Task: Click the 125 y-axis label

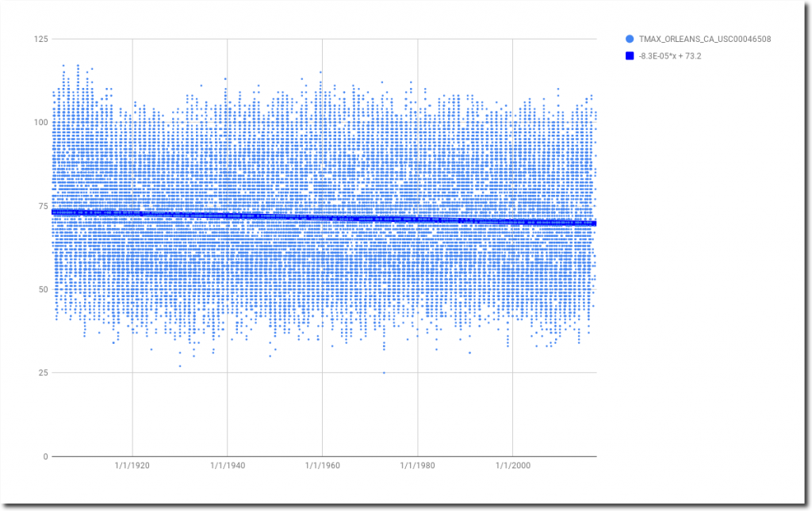Action: coord(40,39)
